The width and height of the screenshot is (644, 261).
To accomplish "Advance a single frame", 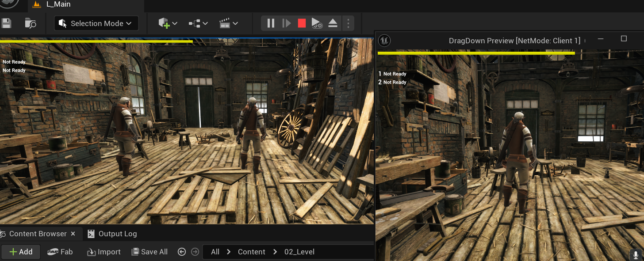I will coord(287,23).
